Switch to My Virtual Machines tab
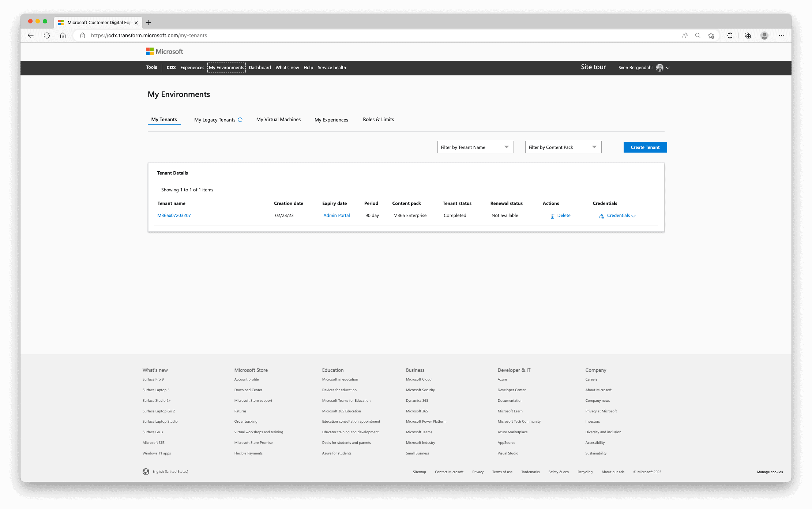 pos(278,120)
